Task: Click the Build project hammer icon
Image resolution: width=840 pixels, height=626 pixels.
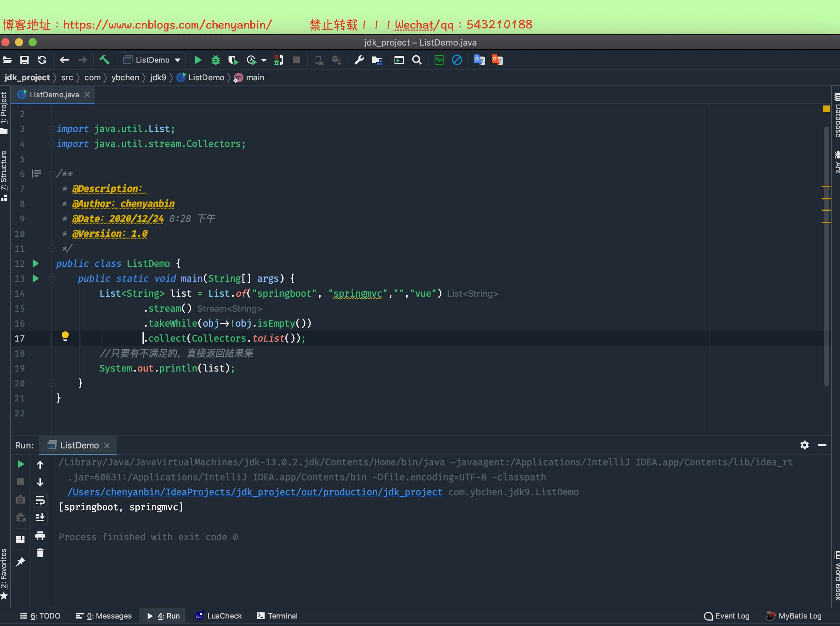Action: point(104,60)
